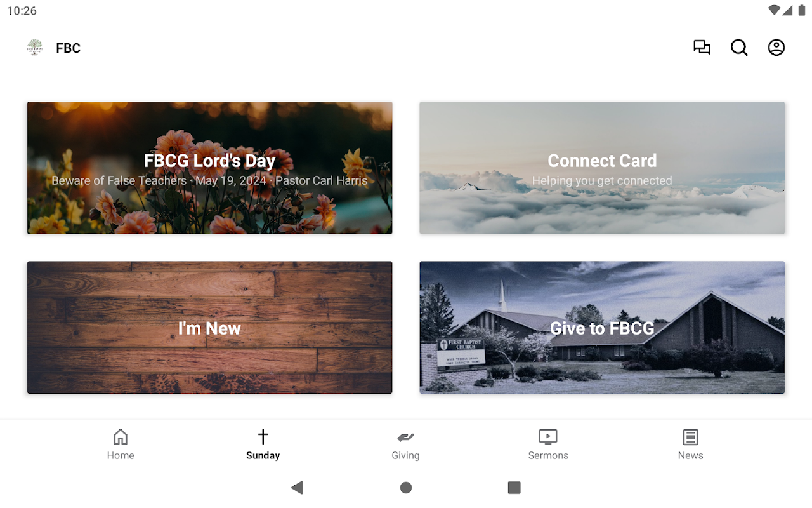812x508 pixels.
Task: Select the News article icon
Action: click(x=690, y=437)
